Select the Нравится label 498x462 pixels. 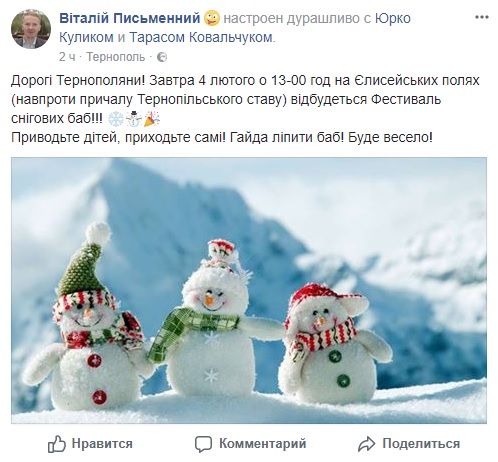click(102, 444)
